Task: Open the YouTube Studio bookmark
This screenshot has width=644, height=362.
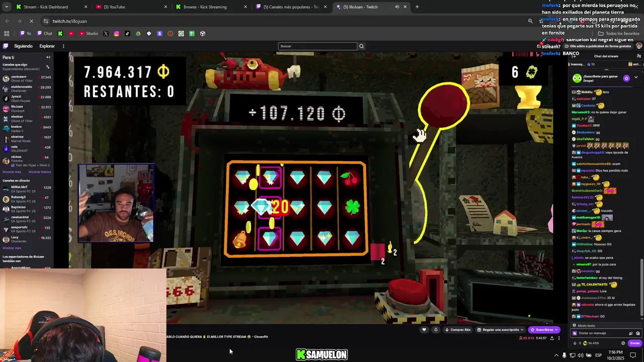Action: tap(89, 34)
